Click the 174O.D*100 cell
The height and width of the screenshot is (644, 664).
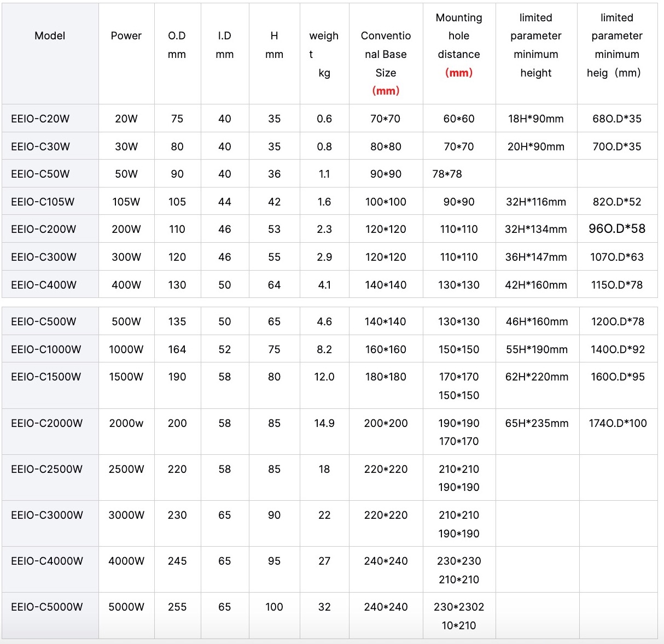pos(618,423)
